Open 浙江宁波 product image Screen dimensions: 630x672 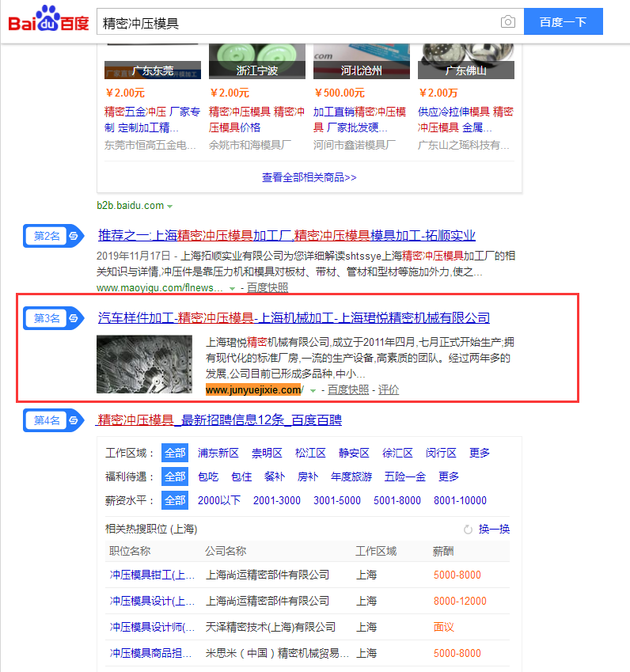click(x=257, y=61)
